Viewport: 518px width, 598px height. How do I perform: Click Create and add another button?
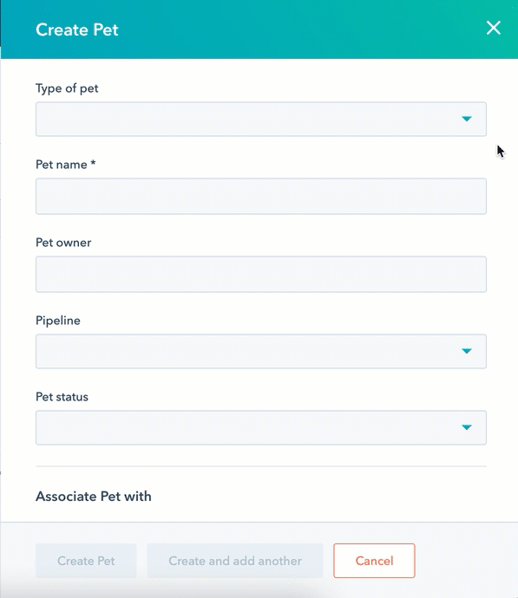point(235,561)
